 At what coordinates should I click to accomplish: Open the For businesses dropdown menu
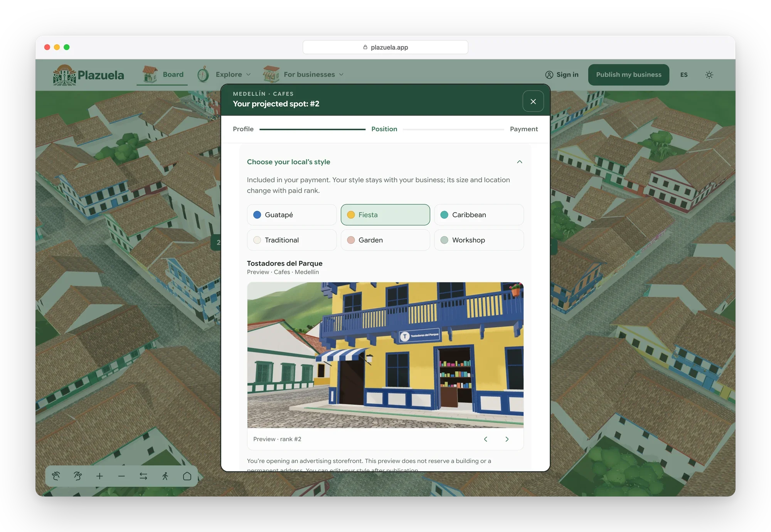pyautogui.click(x=313, y=74)
